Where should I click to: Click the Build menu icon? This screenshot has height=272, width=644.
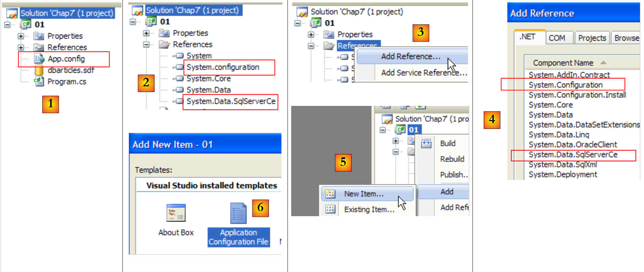426,143
